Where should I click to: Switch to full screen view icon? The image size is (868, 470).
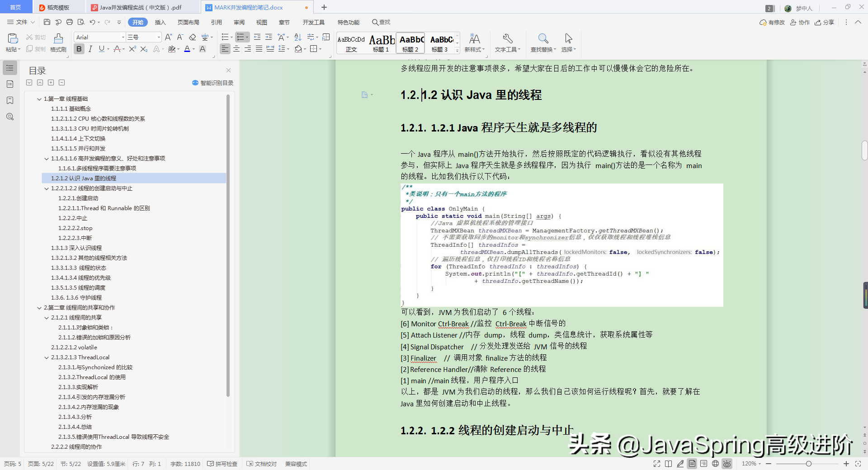pyautogui.click(x=657, y=464)
